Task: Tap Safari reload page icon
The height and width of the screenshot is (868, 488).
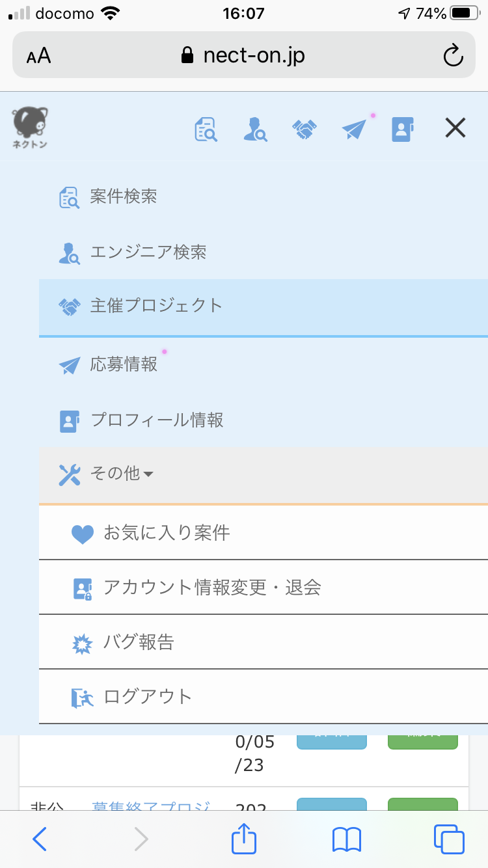Action: point(453,55)
